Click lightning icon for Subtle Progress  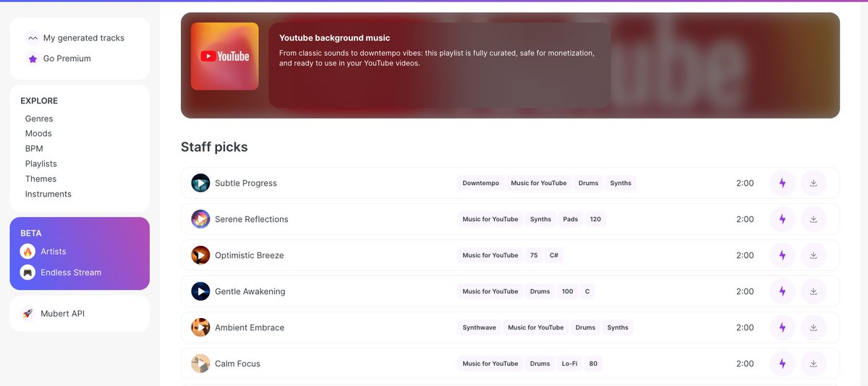[x=782, y=183]
